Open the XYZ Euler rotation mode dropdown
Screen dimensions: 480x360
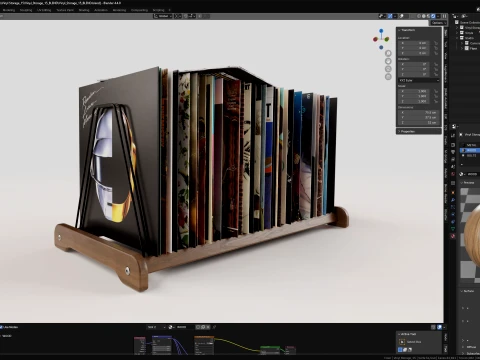click(419, 80)
